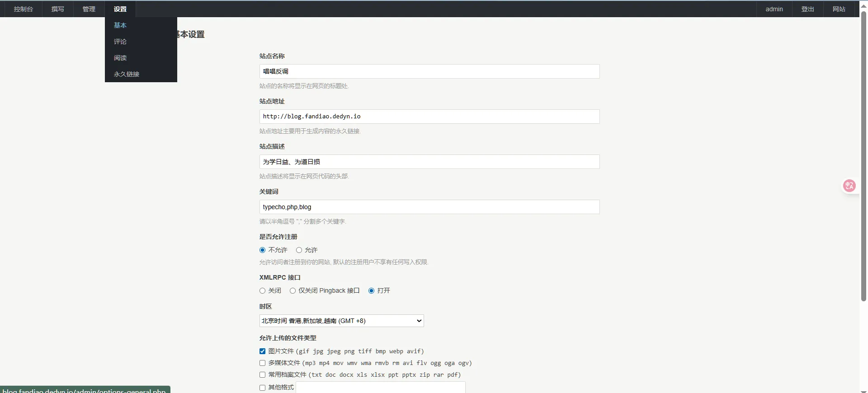The image size is (868, 393).
Task: Select 基本 in settings dropdown
Action: click(141, 25)
